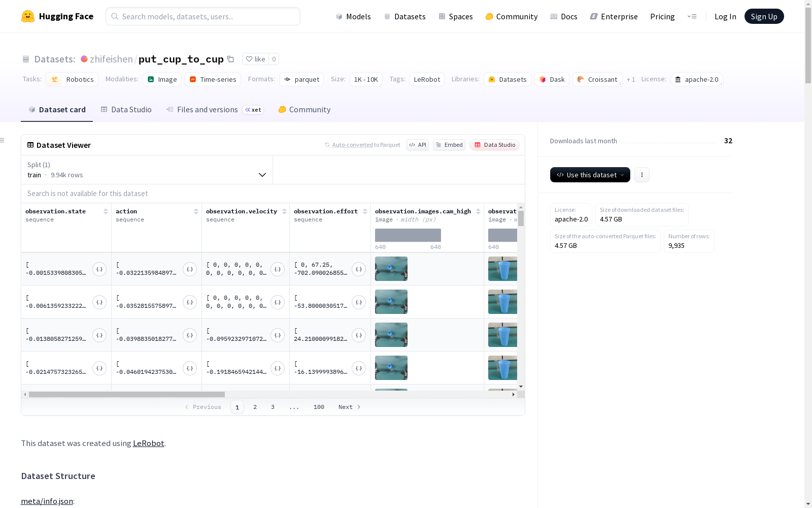Image resolution: width=812 pixels, height=508 pixels.
Task: Expand the JSON cell for action -0.0322135984897
Action: coord(190,269)
